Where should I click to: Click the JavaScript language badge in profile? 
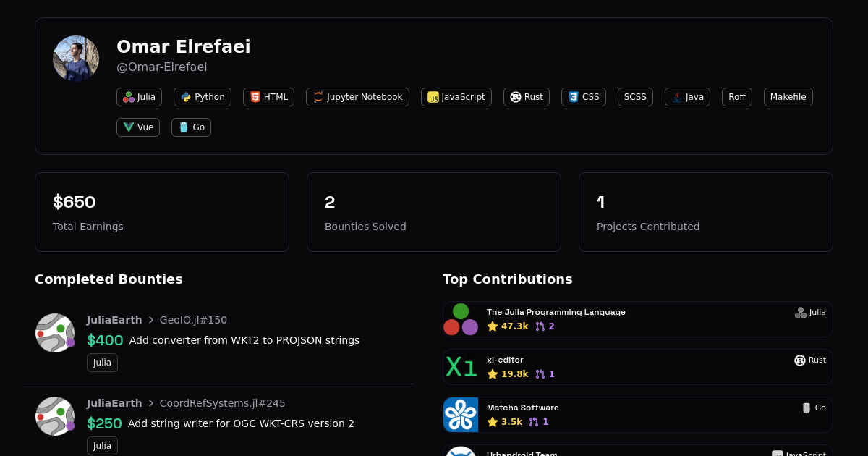[456, 97]
